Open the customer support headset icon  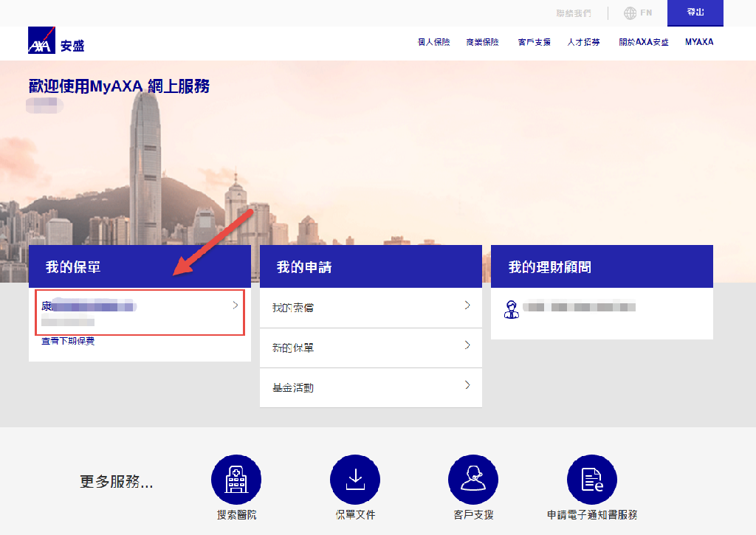[x=473, y=480]
